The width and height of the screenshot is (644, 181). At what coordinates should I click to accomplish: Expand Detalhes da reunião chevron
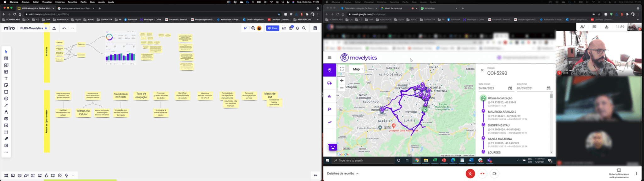(357, 173)
